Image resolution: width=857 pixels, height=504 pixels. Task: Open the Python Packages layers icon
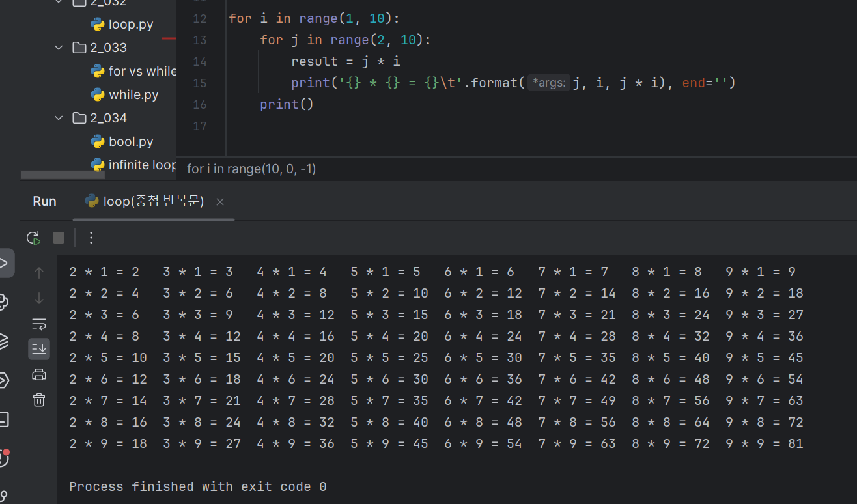tap(4, 341)
